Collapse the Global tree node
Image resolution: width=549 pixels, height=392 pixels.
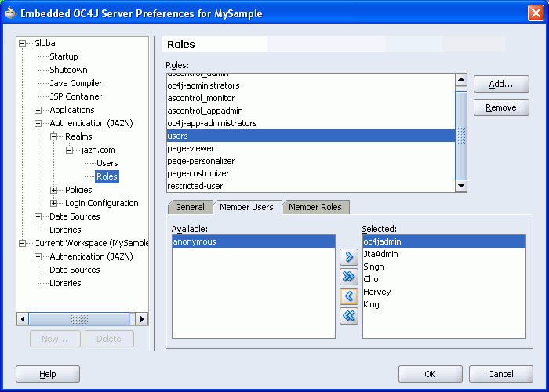(x=23, y=43)
